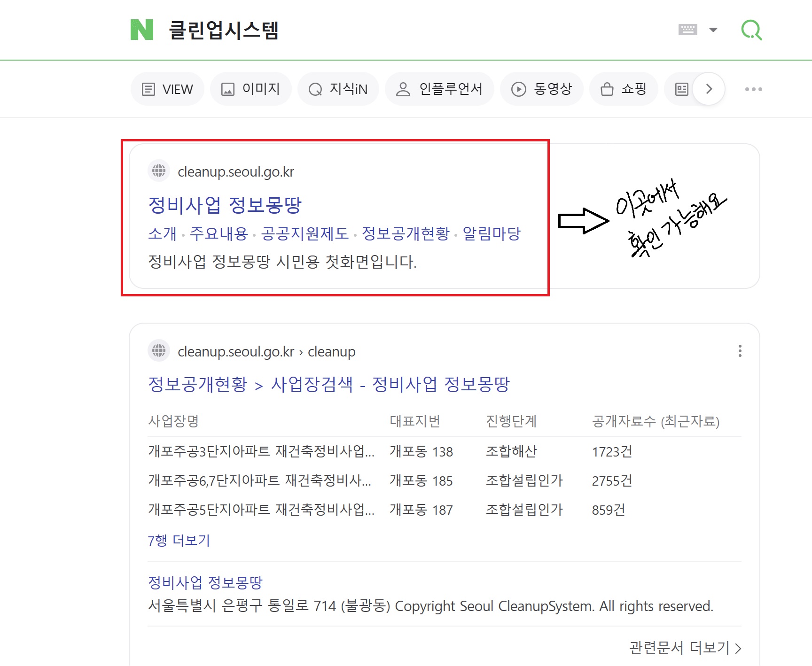Switch to the 쇼핑 tab
Screen dimensions: 812x666
624,89
